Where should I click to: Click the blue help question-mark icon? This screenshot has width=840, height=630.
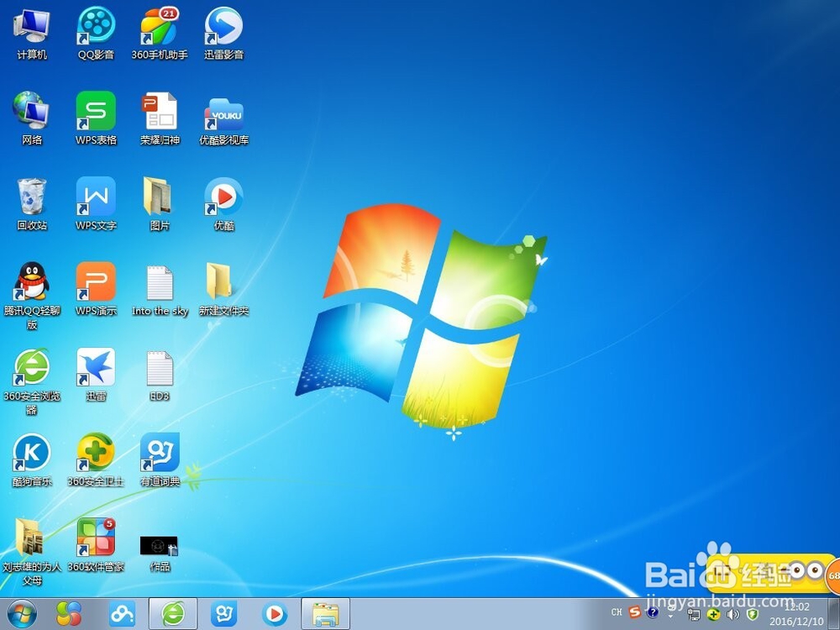point(653,612)
